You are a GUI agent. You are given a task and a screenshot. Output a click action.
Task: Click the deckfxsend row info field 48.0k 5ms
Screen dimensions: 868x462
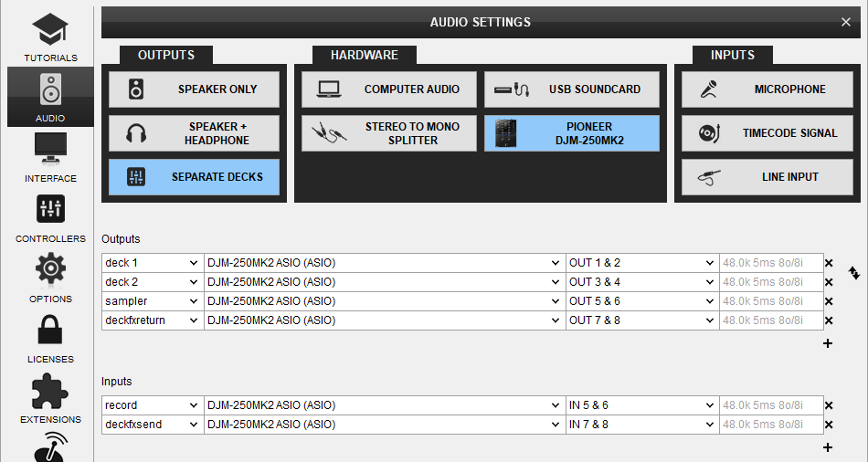coord(771,425)
